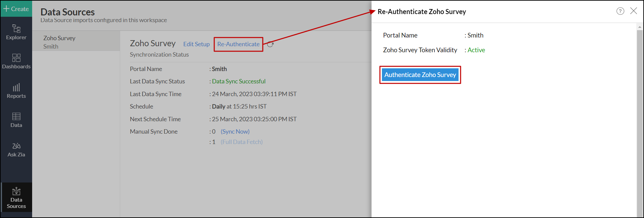644x218 pixels.
Task: Click the refresh icon beside Re-Authenticate
Action: coord(270,44)
